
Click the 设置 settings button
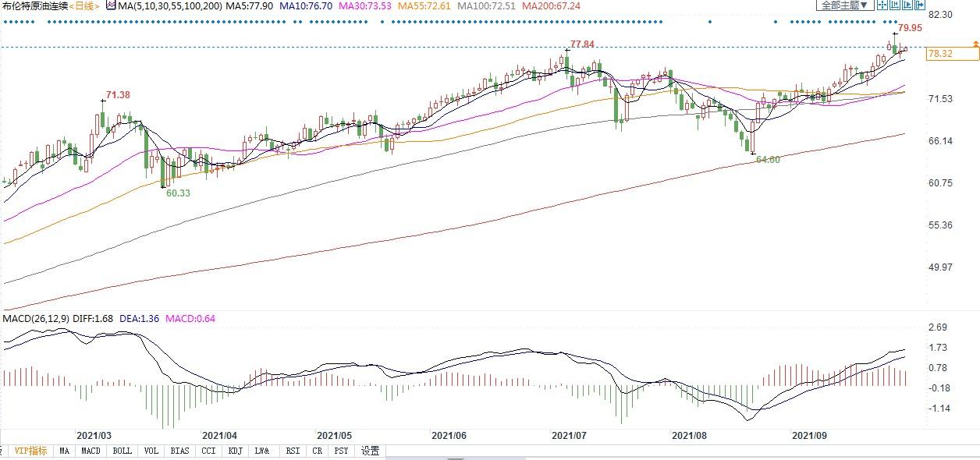pos(371,451)
